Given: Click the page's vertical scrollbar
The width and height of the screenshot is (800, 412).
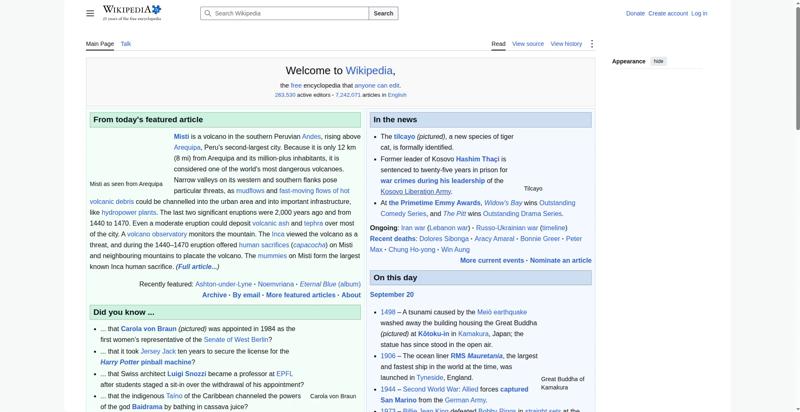Looking at the screenshot, I should tap(796, 66).
